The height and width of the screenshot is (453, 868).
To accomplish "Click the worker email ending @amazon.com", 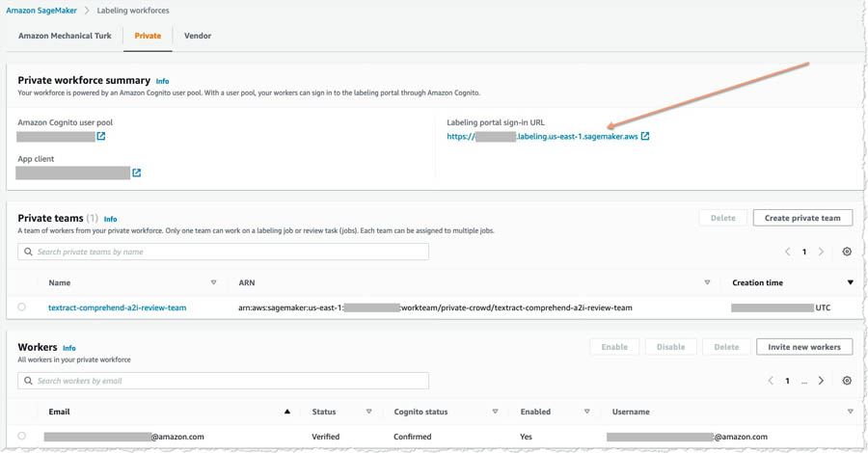I will pyautogui.click(x=124, y=437).
